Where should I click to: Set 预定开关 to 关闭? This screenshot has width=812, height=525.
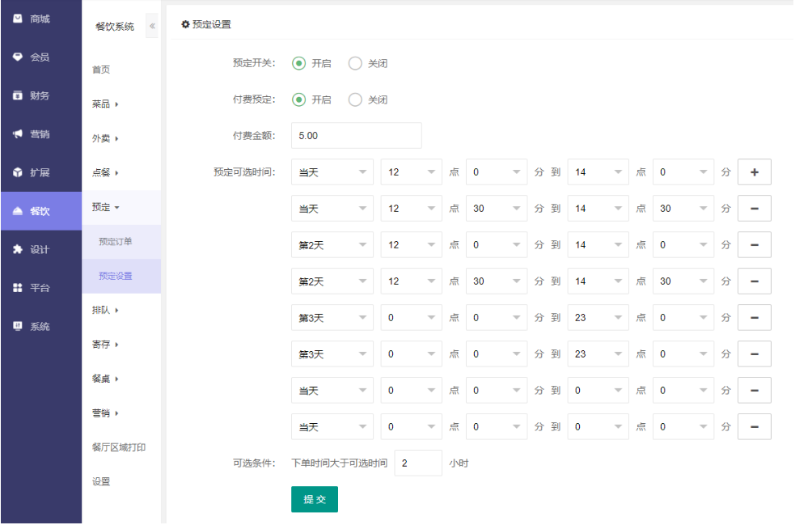click(355, 64)
